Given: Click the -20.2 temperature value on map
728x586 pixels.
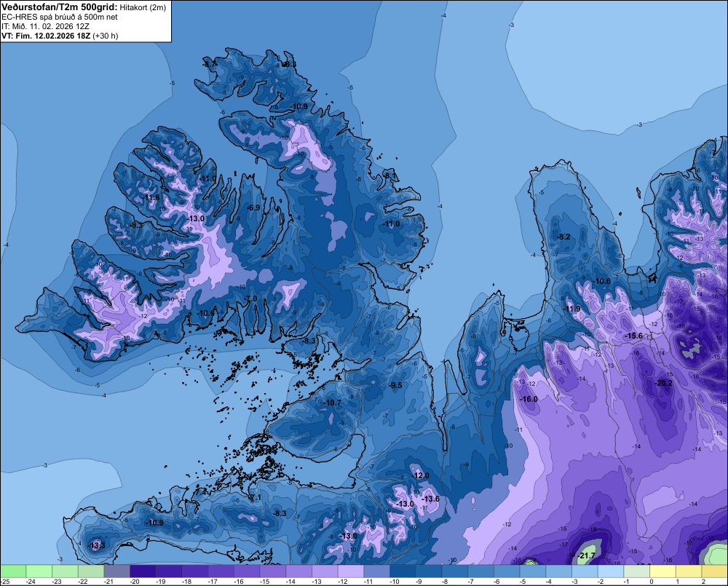Looking at the screenshot, I should [x=663, y=383].
